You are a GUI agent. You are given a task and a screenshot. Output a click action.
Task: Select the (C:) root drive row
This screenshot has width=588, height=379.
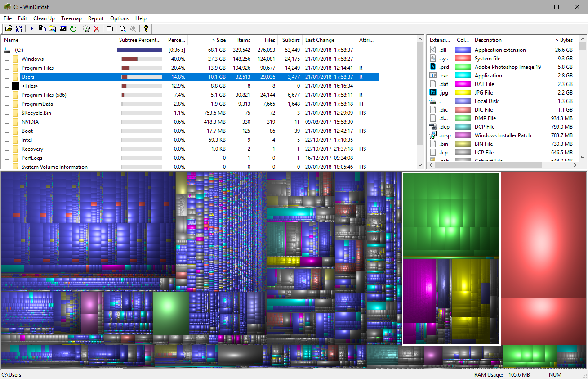[x=191, y=50]
